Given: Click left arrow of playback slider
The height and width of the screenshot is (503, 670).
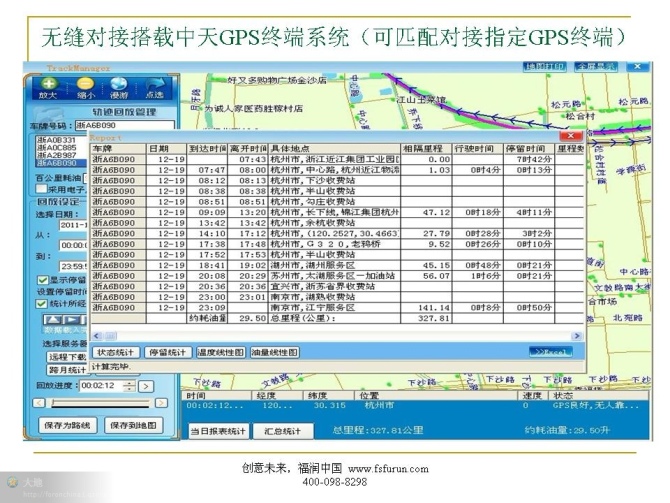Looking at the screenshot, I should click(x=39, y=403).
